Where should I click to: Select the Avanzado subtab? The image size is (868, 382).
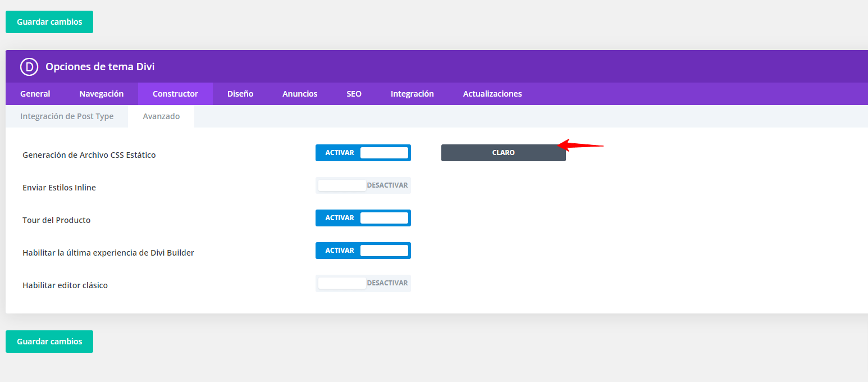click(161, 116)
